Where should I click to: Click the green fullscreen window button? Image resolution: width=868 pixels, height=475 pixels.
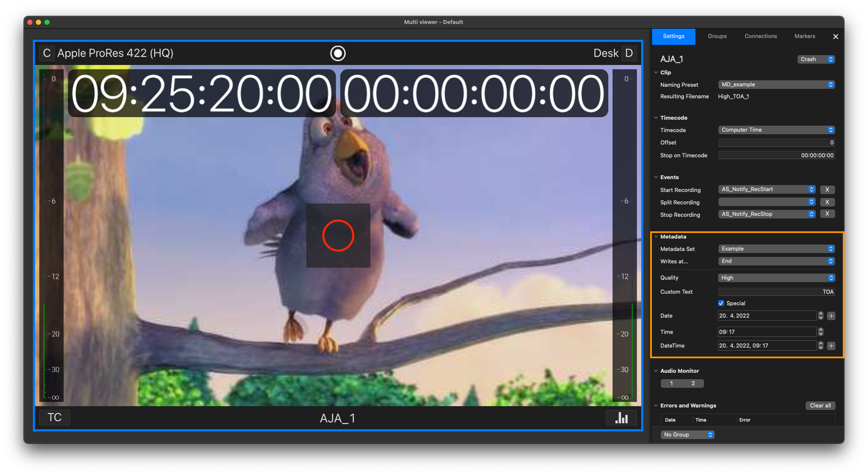point(47,22)
